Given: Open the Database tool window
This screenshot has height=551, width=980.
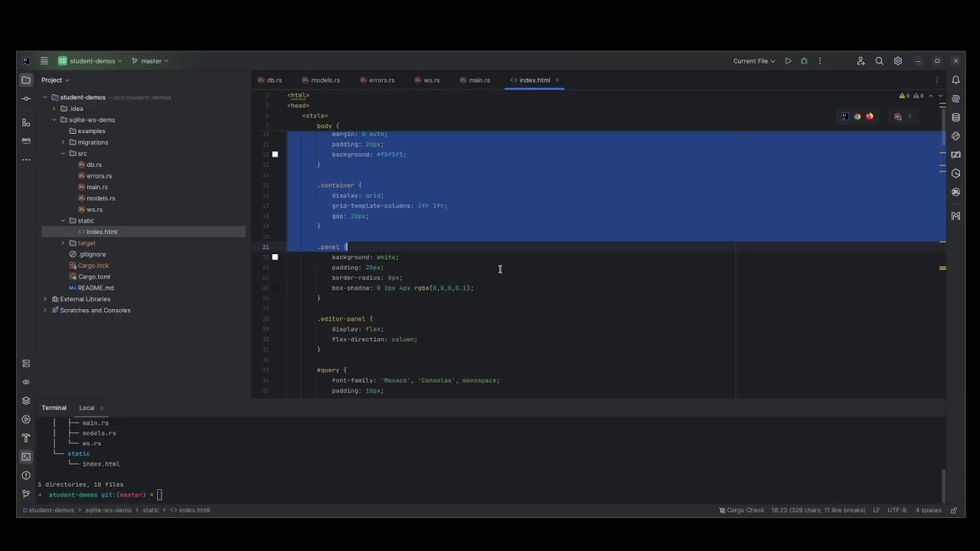Looking at the screenshot, I should tap(955, 118).
